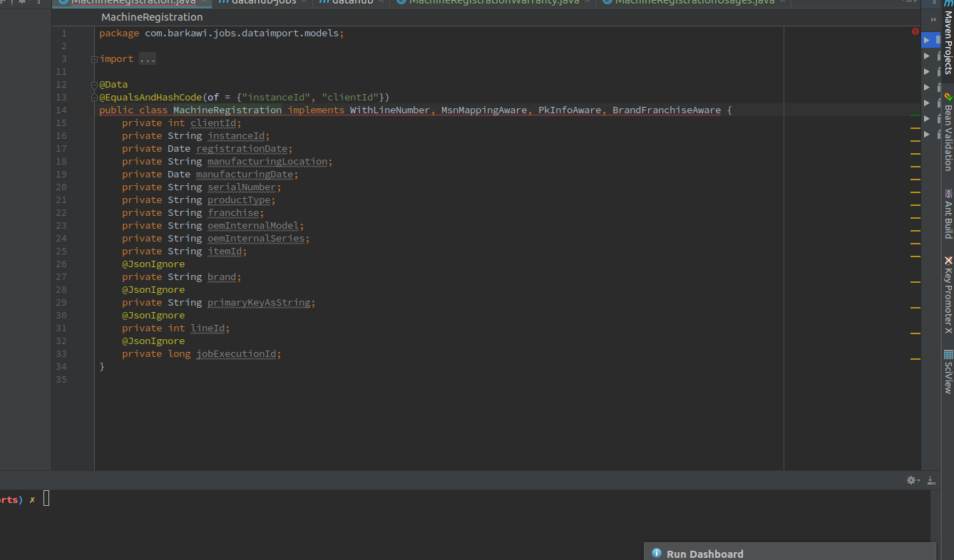This screenshot has height=560, width=954.
Task: Click the class name MachineRegistration in the declaration
Action: click(x=227, y=110)
